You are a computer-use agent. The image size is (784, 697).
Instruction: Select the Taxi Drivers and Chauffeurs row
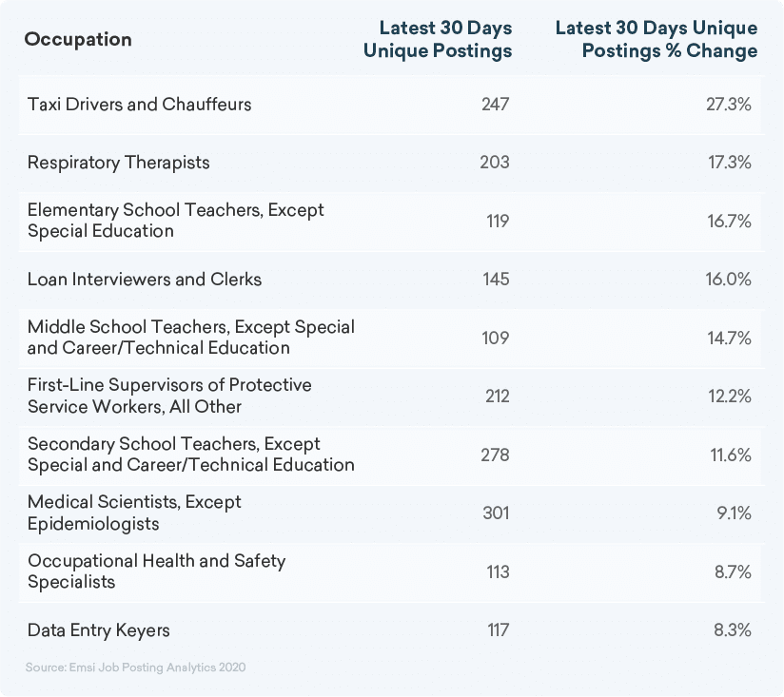140,104
